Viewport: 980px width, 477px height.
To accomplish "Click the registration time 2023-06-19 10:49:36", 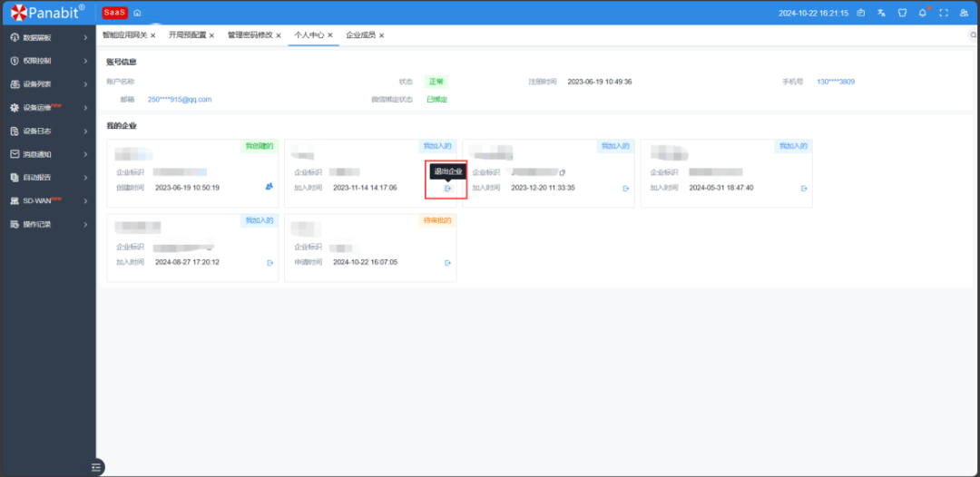I will pyautogui.click(x=600, y=82).
